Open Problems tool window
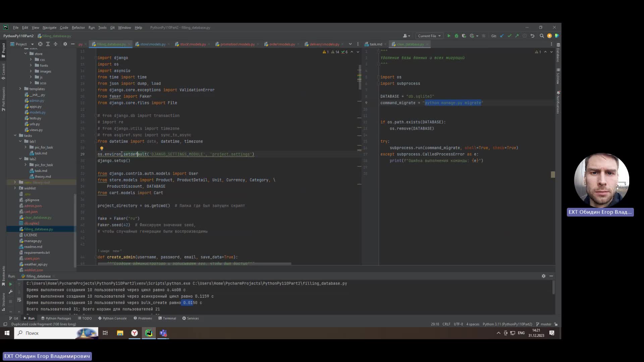The height and width of the screenshot is (362, 644). [143, 318]
